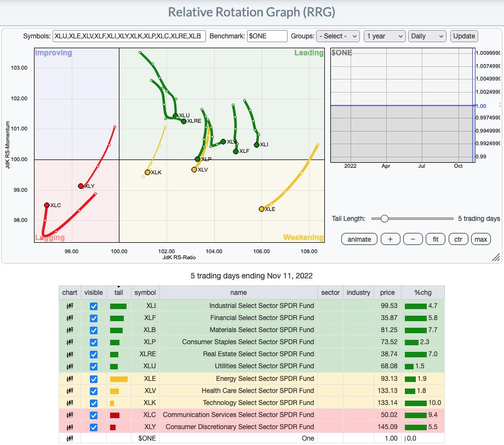Uncheck visibility for XLB Materials
504x445 pixels.
(94, 330)
